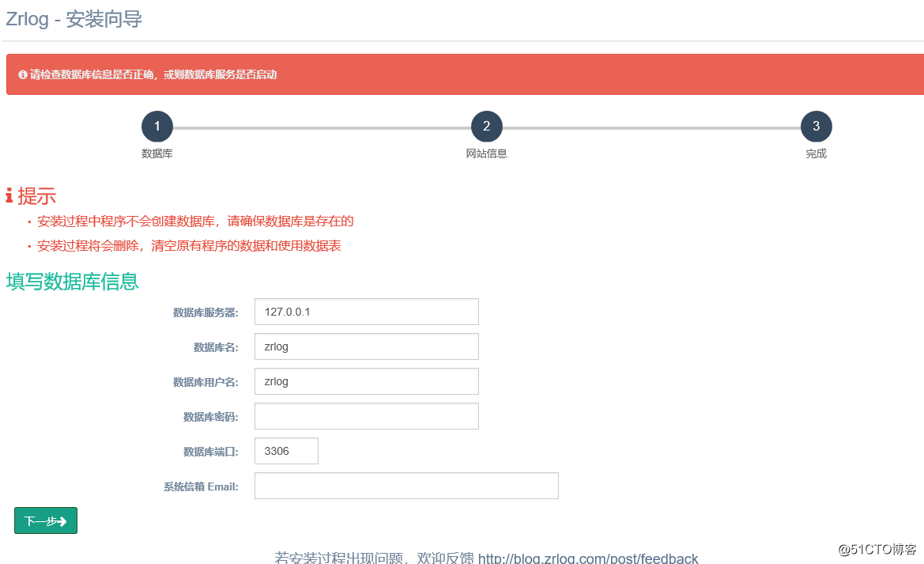This screenshot has height=564, width=924.
Task: Click the step 1 database circle
Action: click(x=157, y=127)
